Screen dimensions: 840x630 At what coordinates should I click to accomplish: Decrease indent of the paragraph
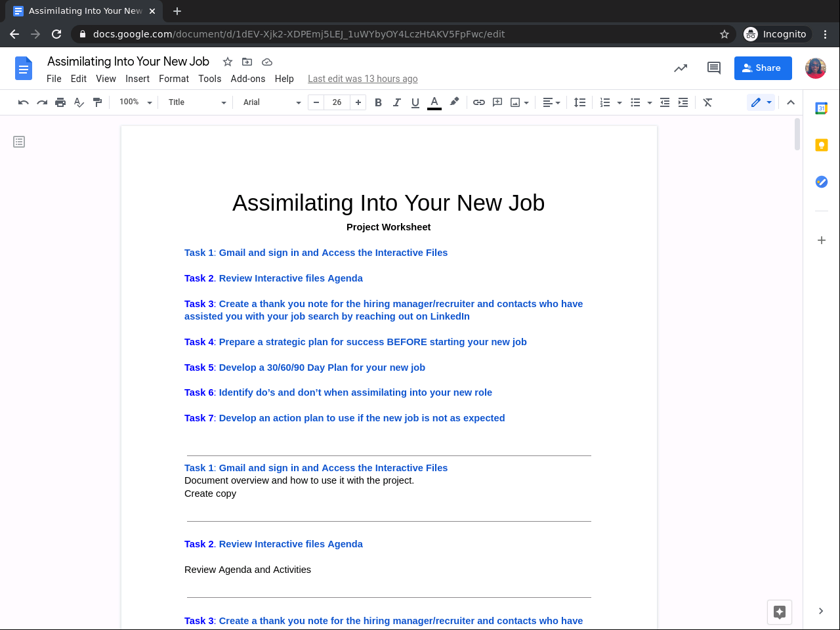point(665,102)
